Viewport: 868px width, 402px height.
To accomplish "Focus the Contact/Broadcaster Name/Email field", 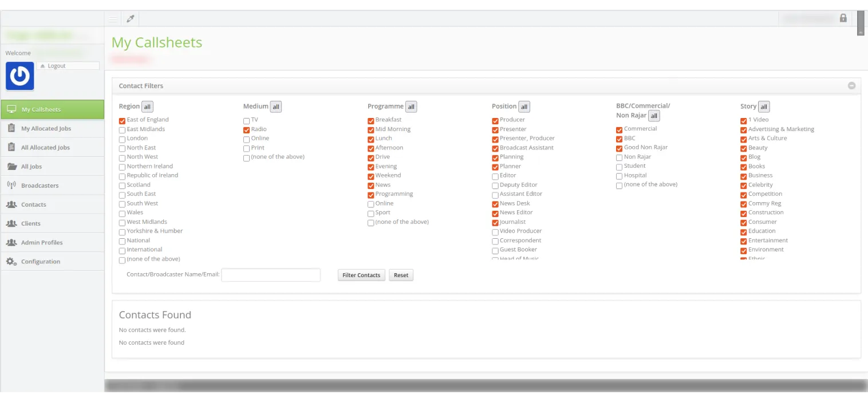I will point(271,275).
